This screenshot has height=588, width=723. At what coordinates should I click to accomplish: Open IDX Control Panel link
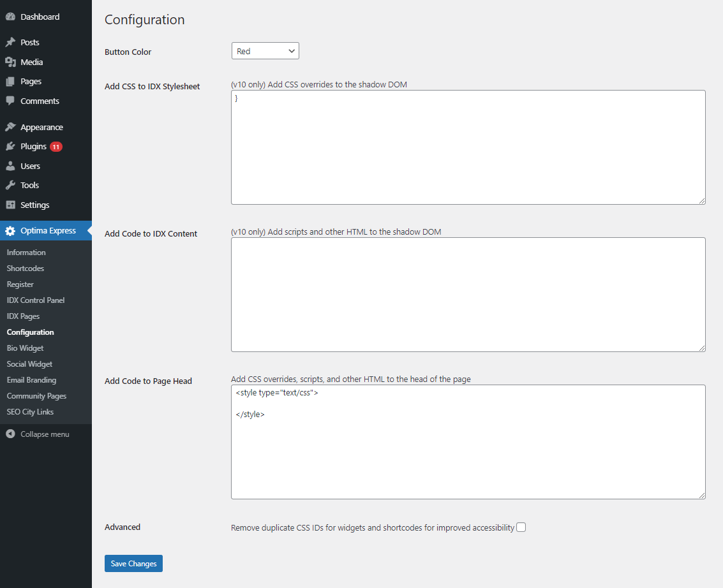[36, 300]
